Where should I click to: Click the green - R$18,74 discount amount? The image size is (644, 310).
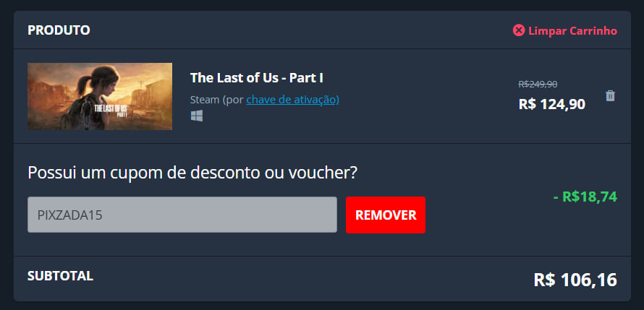(x=585, y=197)
